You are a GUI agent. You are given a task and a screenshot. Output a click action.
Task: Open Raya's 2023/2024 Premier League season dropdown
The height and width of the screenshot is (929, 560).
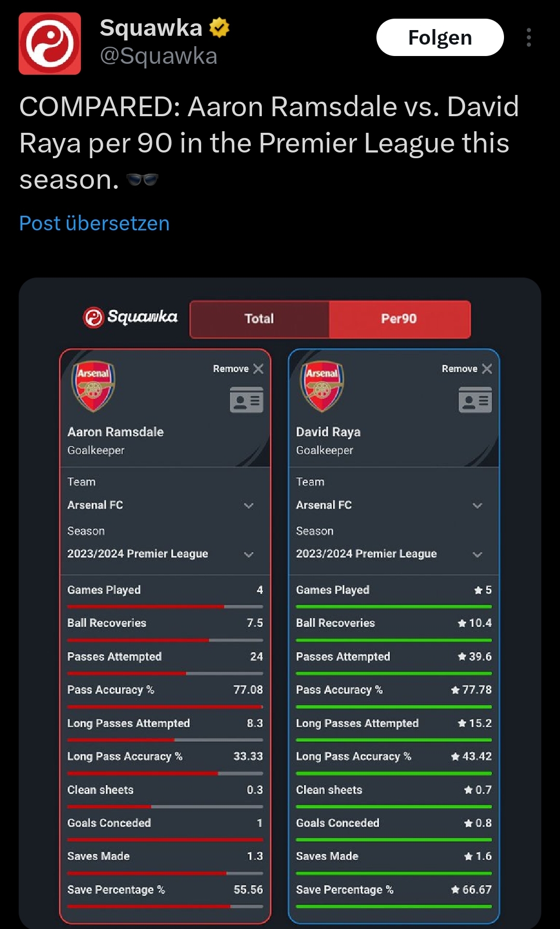389,554
